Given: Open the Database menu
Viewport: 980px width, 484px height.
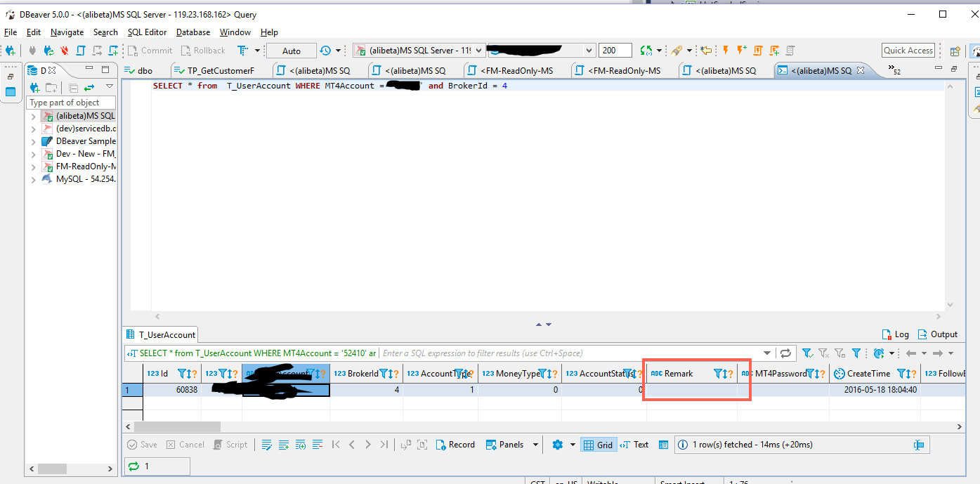Looking at the screenshot, I should click(x=193, y=32).
